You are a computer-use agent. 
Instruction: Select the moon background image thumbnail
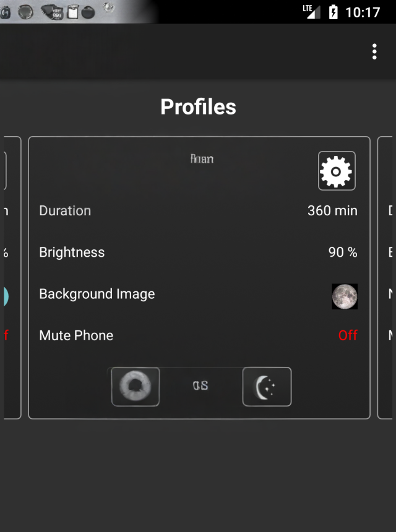pos(345,296)
